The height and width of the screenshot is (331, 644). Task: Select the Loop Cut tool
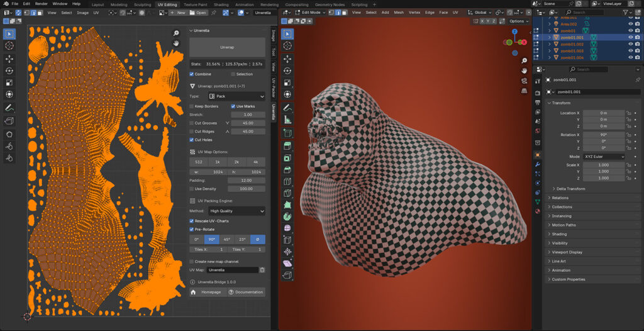click(287, 181)
